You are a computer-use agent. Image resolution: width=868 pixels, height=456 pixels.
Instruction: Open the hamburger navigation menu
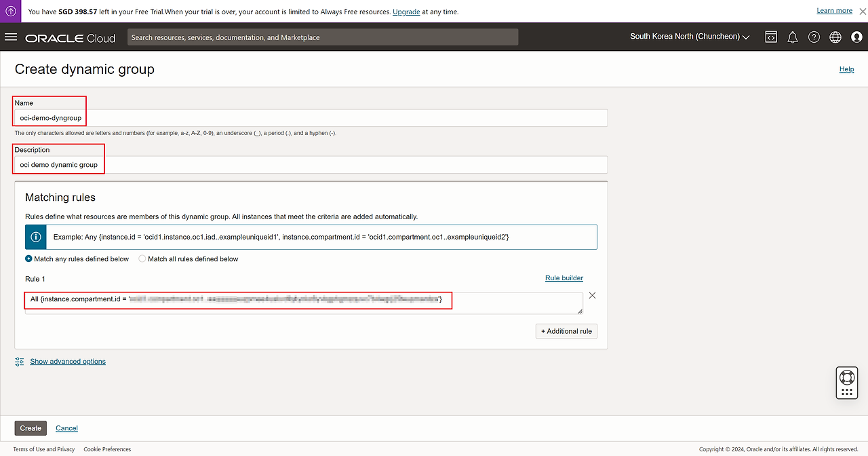(11, 37)
